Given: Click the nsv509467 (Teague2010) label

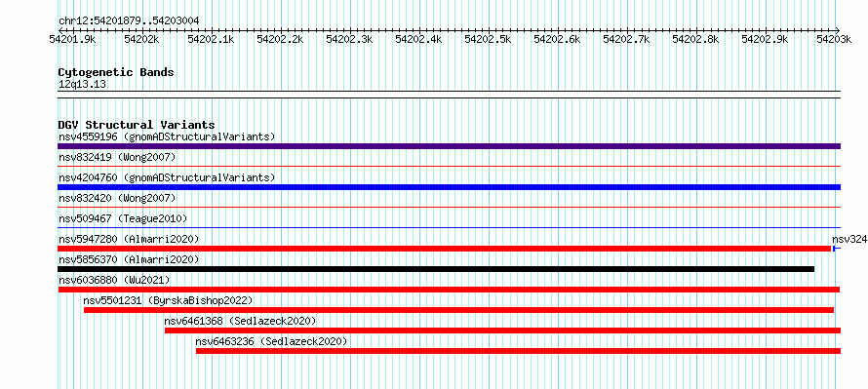Looking at the screenshot, I should [x=123, y=218].
